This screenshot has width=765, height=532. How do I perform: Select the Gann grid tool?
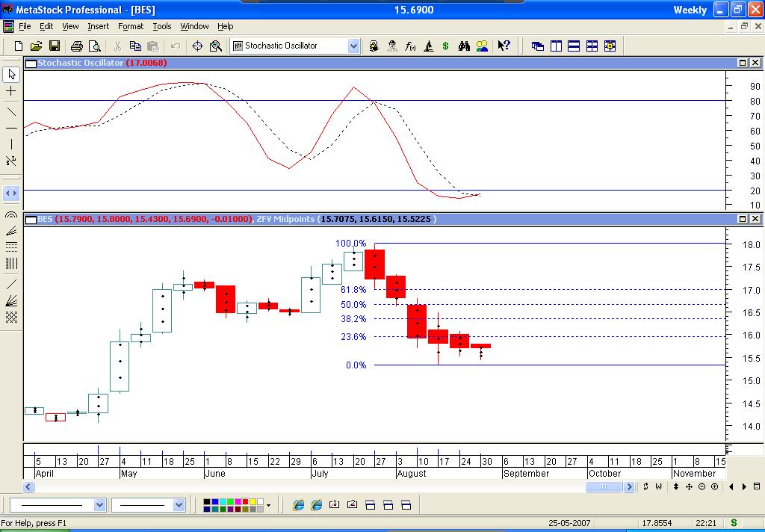[11, 318]
